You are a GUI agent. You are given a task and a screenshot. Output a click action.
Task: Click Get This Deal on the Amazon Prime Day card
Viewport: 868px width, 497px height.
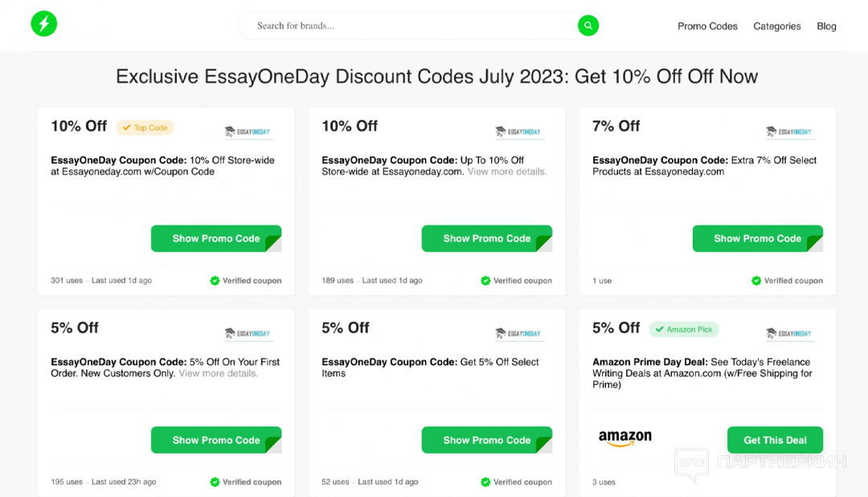coord(775,440)
